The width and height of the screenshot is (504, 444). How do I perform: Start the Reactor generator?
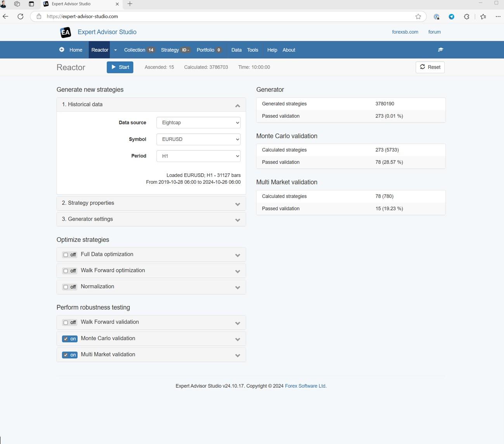(x=120, y=67)
